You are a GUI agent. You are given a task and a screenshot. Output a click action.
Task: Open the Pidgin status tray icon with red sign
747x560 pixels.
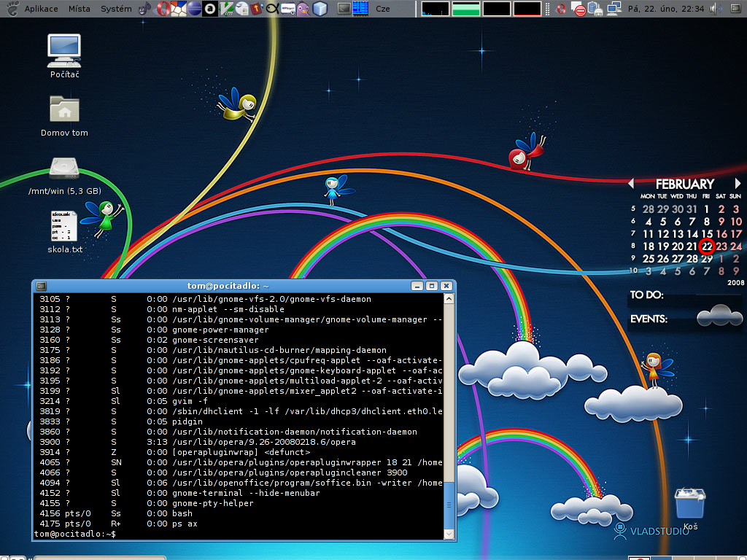click(579, 9)
